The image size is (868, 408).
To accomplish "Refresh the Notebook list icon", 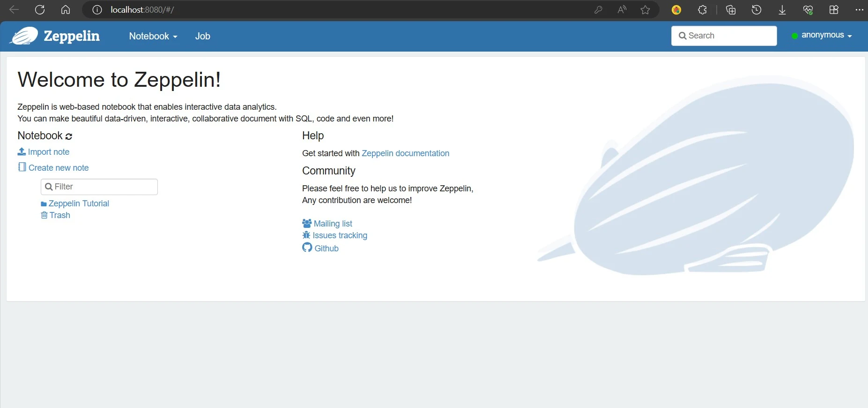I will click(69, 136).
